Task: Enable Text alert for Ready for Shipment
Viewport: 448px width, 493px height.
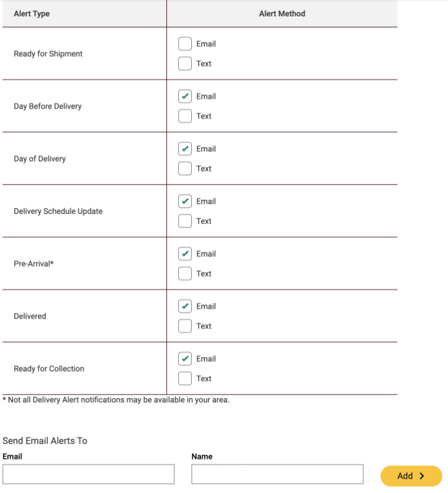Action: [185, 63]
